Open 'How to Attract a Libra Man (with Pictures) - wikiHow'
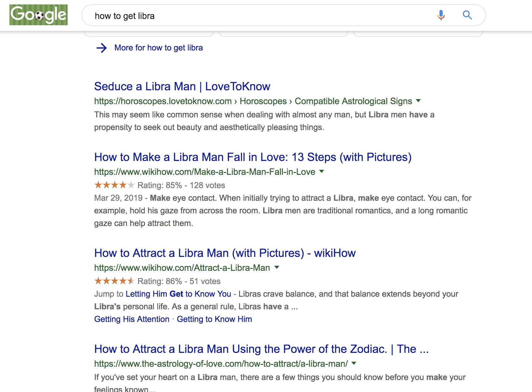The height and width of the screenshot is (392, 532). (x=225, y=253)
